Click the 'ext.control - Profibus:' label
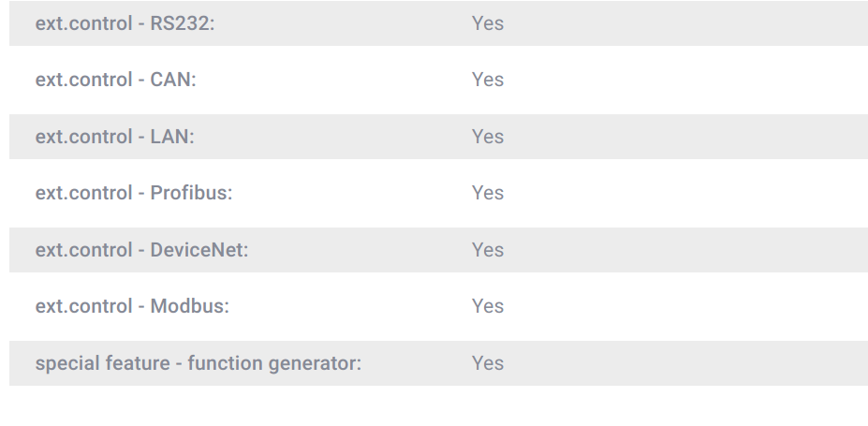The height and width of the screenshot is (426, 868). click(x=133, y=193)
